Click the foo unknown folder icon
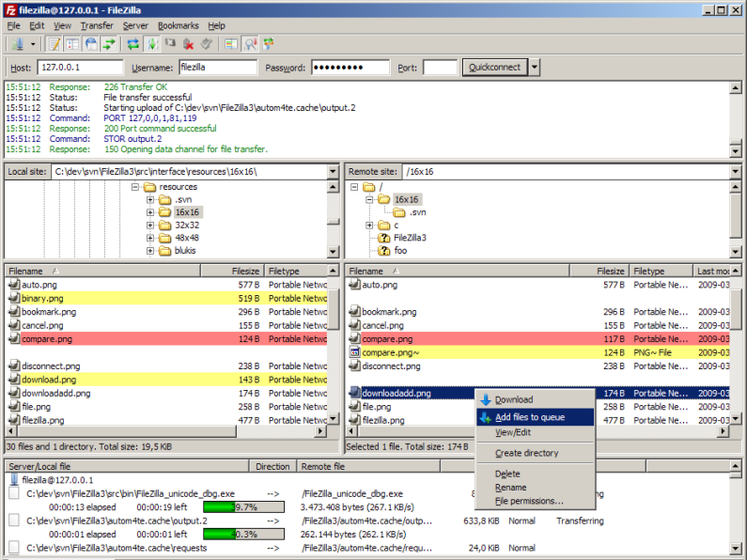The width and height of the screenshot is (747, 560). (x=384, y=251)
